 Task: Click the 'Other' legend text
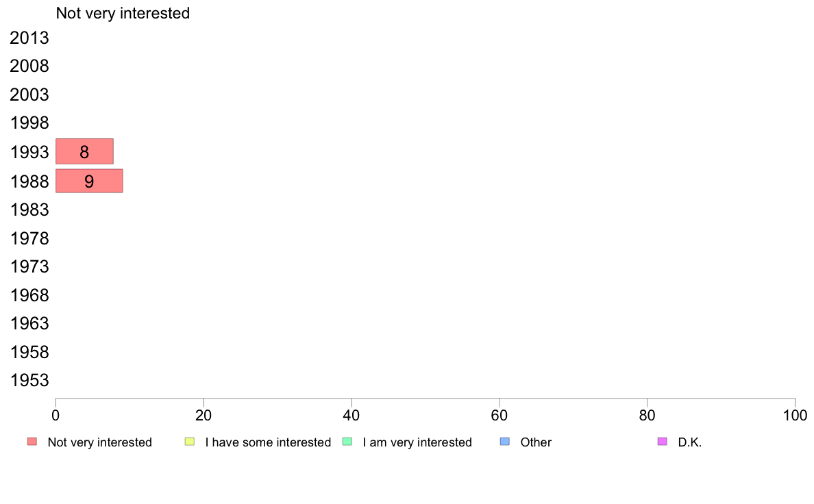point(536,442)
